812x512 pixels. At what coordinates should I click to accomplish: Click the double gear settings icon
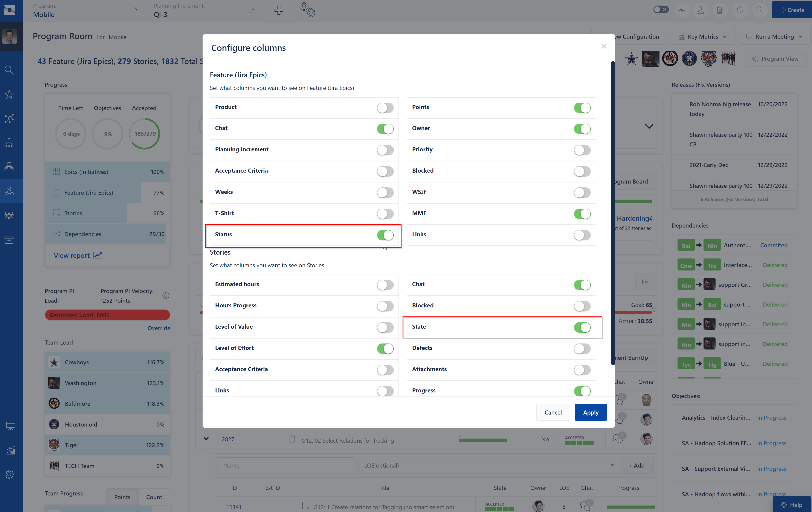click(307, 10)
